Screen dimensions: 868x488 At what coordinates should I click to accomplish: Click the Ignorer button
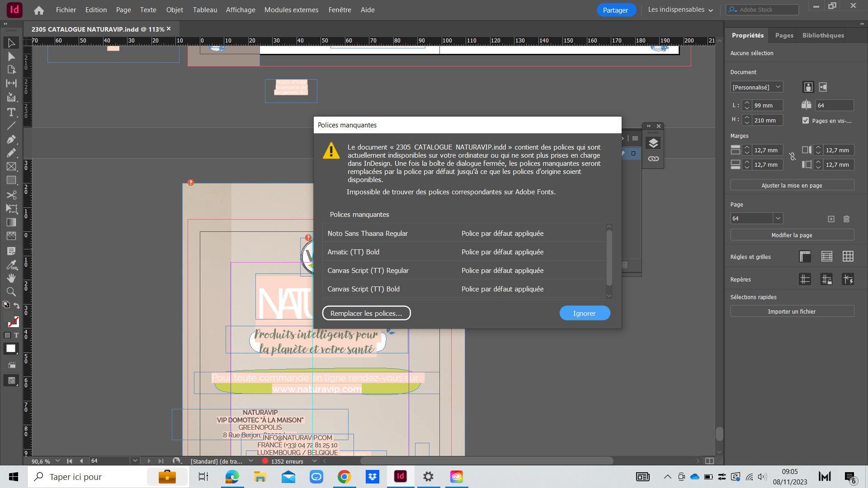[x=584, y=313]
